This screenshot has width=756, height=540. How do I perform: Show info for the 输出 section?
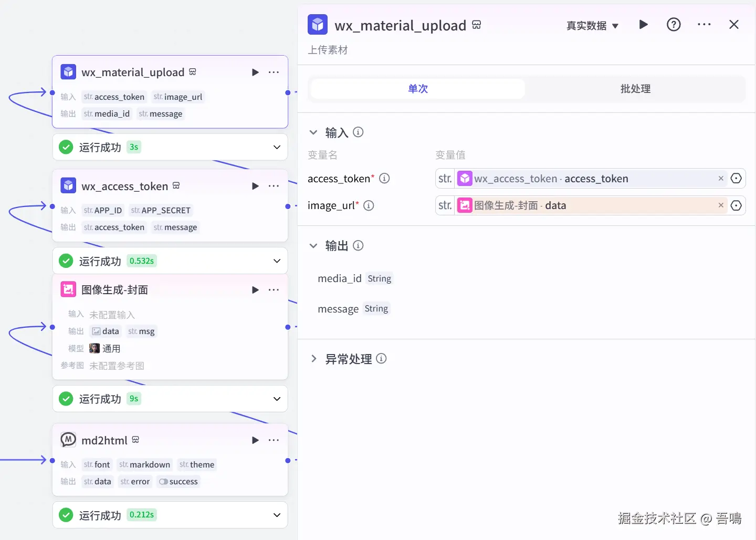pyautogui.click(x=358, y=245)
